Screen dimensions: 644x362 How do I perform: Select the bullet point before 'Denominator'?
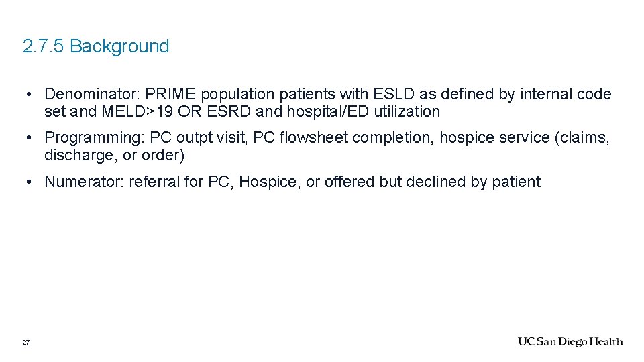pos(28,95)
